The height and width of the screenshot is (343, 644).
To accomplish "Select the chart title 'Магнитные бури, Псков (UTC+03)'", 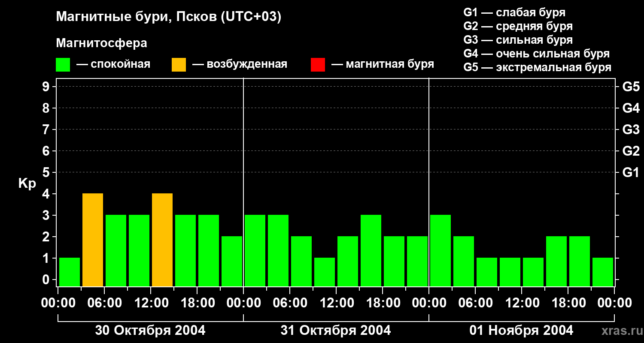I will [x=169, y=17].
